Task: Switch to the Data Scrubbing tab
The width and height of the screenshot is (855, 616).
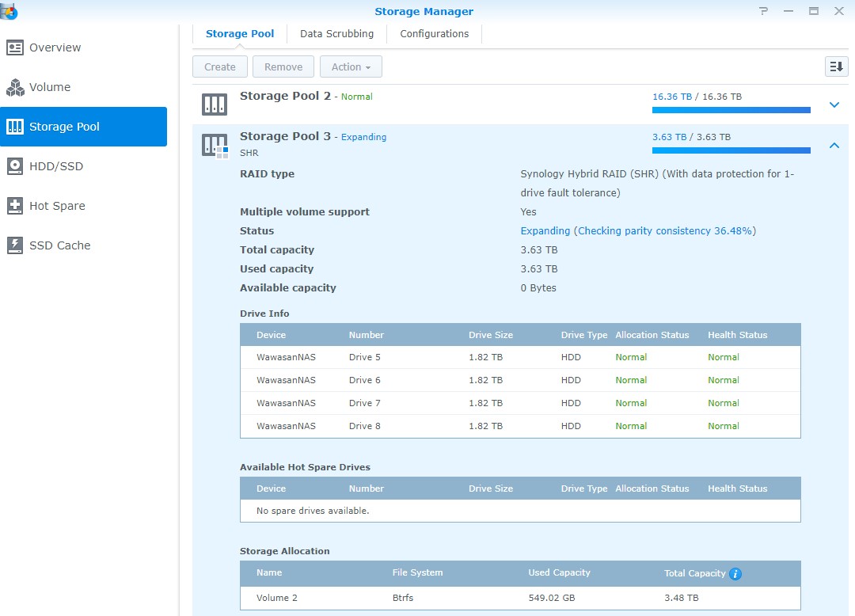Action: [x=337, y=34]
